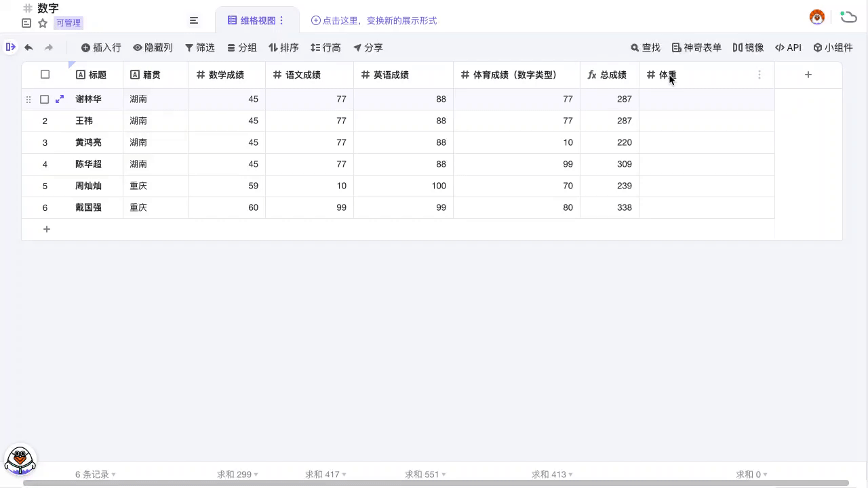The image size is (868, 488).
Task: Check the checkbox on 谢林华's row
Action: click(44, 99)
